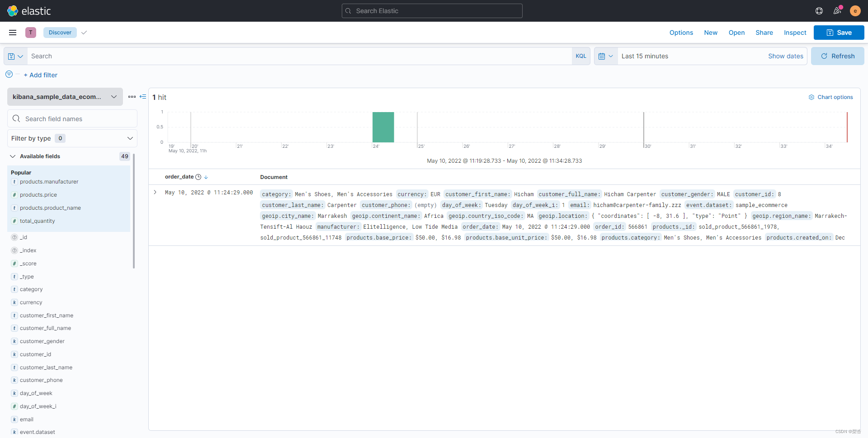Click inside the KQL search bar
868x438 pixels.
[x=298, y=56]
